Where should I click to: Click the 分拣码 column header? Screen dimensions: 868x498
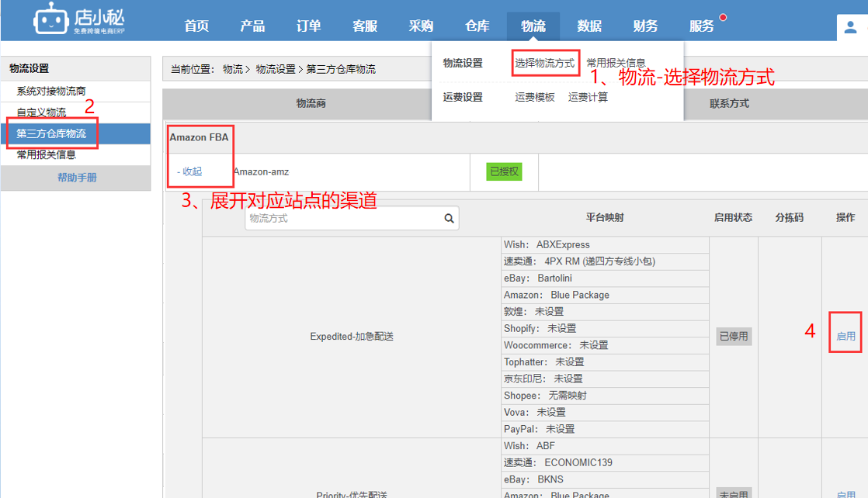790,217
